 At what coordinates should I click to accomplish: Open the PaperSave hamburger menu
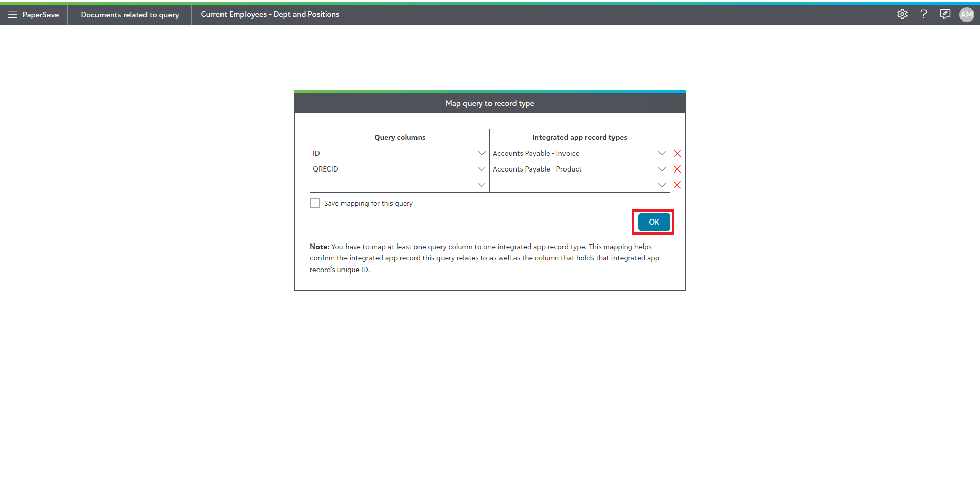[13, 15]
